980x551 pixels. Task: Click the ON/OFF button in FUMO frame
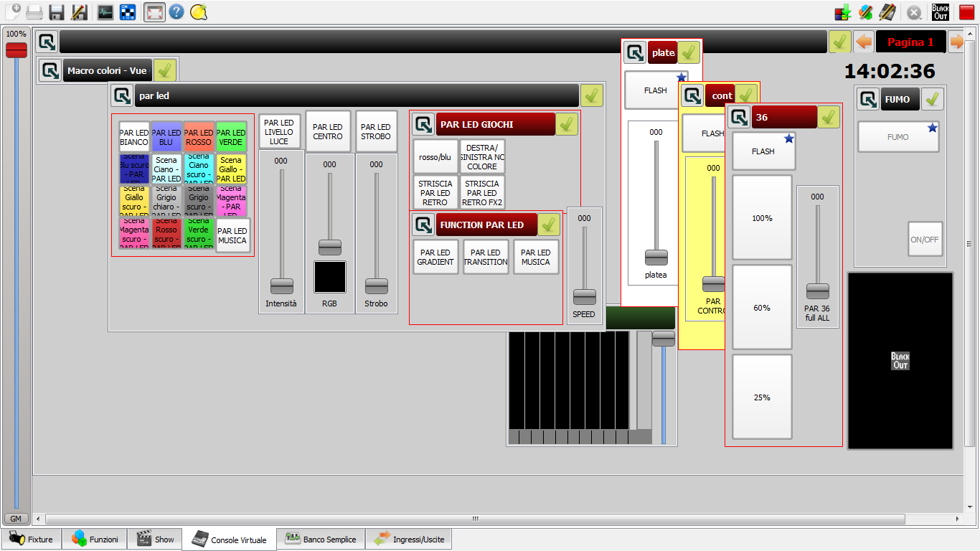click(925, 239)
